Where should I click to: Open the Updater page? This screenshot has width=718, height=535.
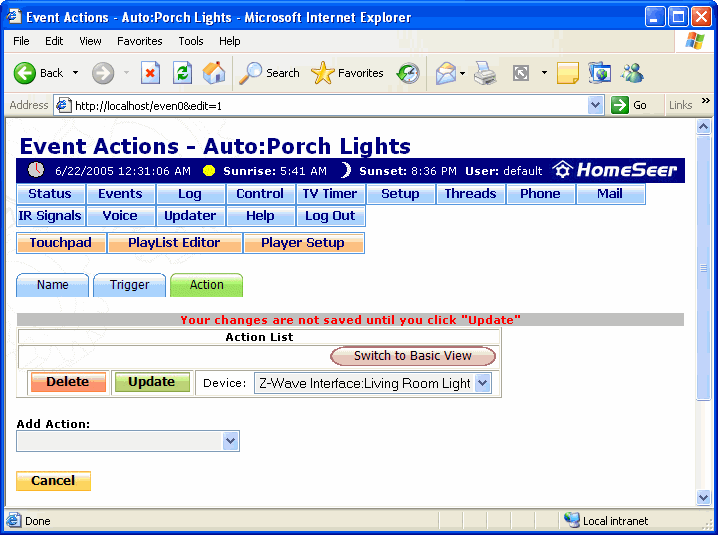click(190, 216)
